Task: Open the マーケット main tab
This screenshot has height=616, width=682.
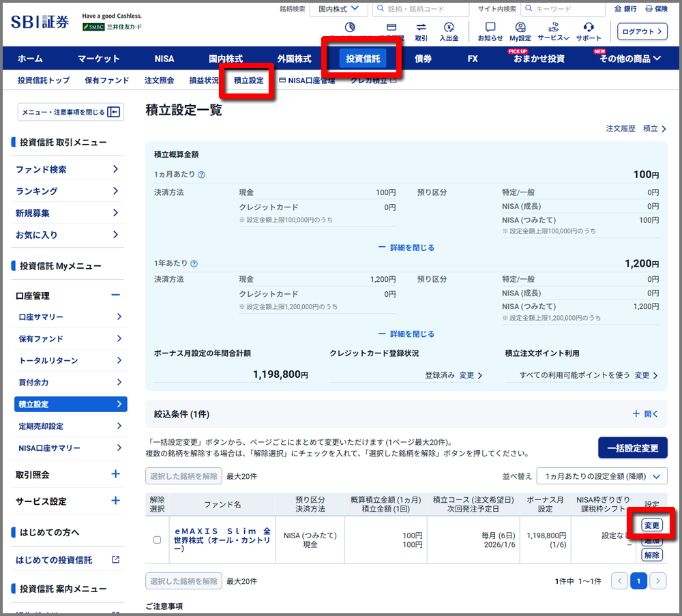Action: 98,59
